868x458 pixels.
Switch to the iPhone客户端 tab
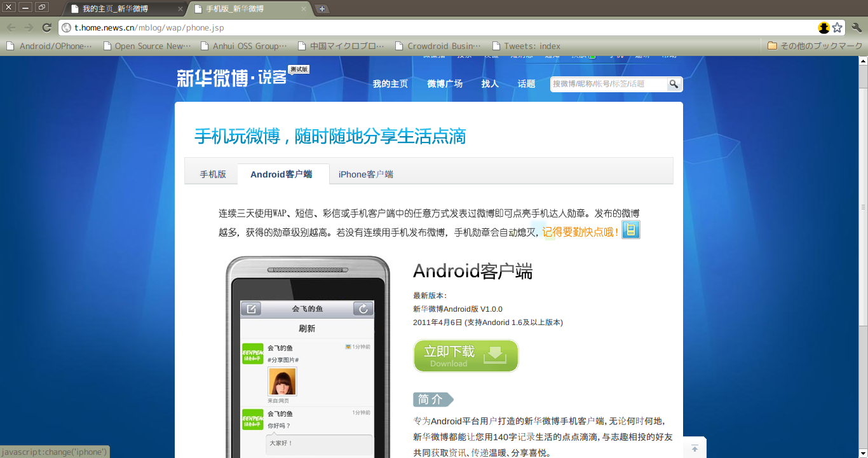366,174
